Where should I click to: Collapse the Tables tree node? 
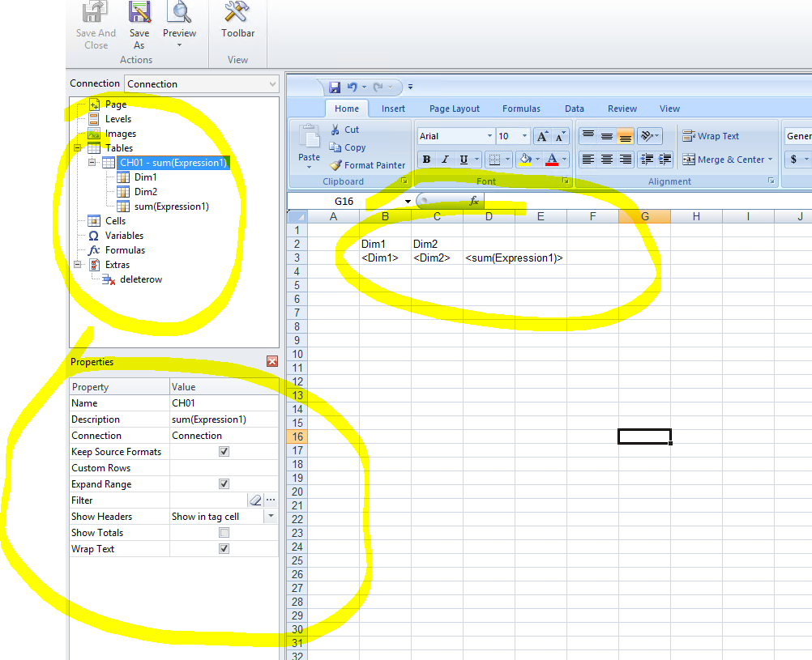pos(78,148)
